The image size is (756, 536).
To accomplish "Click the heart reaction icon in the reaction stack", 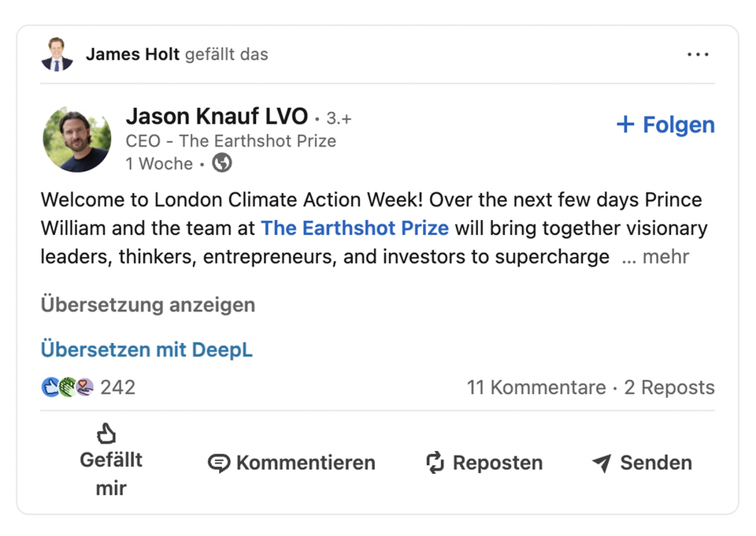I will pos(83,385).
